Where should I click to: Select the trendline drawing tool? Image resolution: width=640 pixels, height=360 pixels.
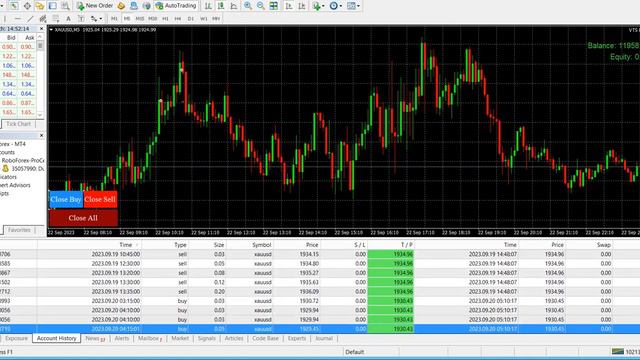coord(30,18)
